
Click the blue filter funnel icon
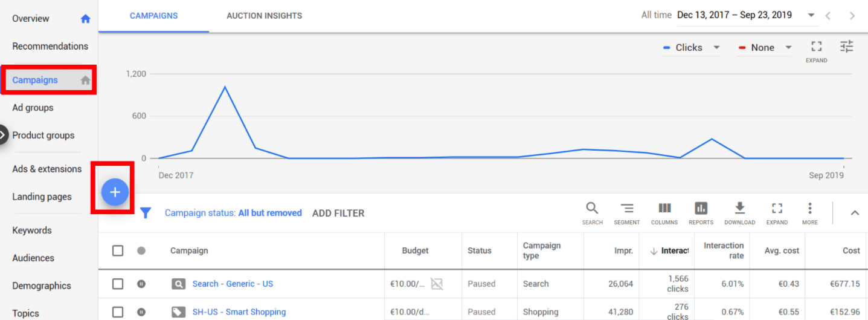146,213
